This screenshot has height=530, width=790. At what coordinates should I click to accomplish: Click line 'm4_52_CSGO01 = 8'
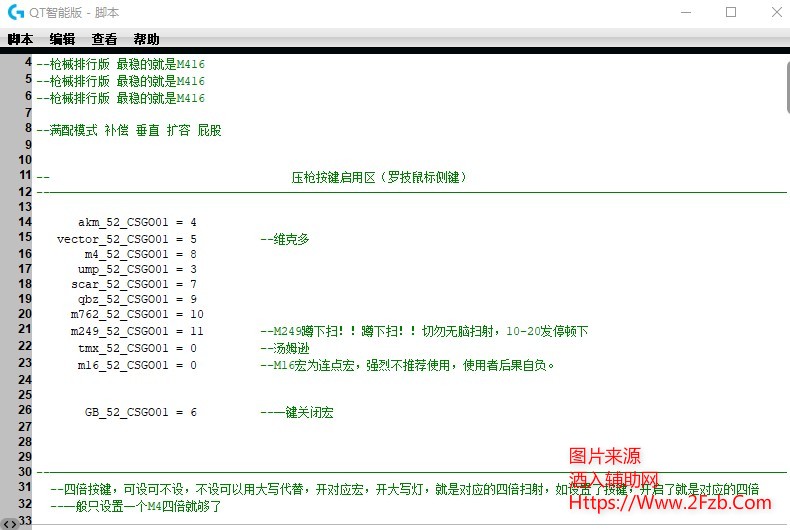[x=141, y=254]
